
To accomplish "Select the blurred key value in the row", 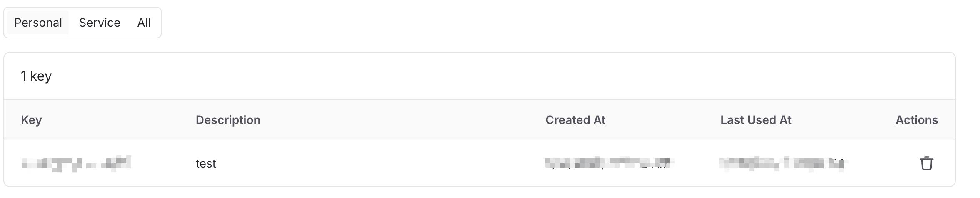I will [x=76, y=163].
